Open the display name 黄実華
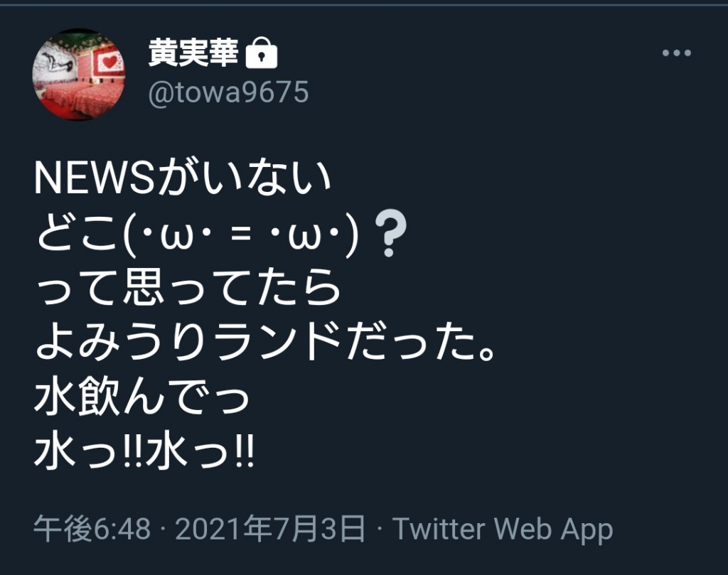 pos(193,53)
